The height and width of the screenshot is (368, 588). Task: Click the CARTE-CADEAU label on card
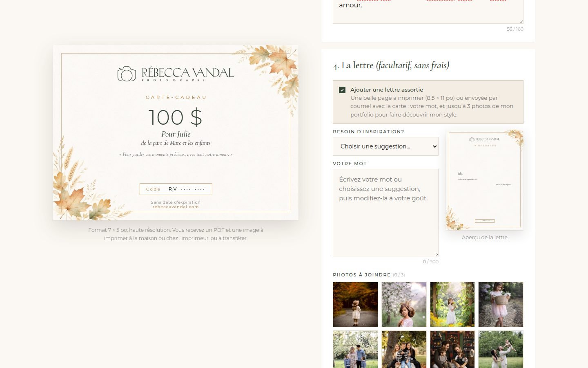176,97
